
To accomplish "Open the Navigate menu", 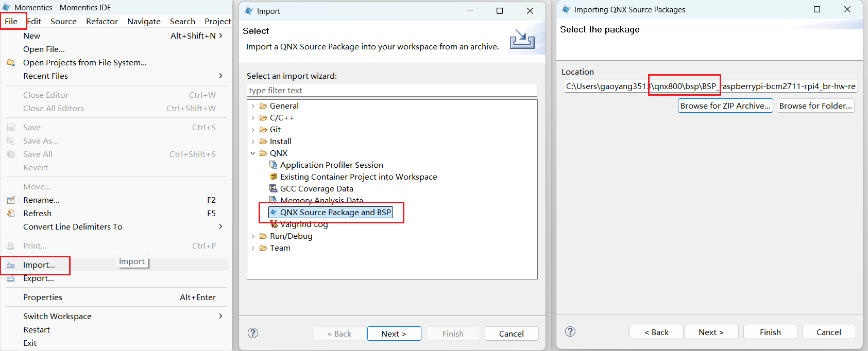I will (x=144, y=21).
